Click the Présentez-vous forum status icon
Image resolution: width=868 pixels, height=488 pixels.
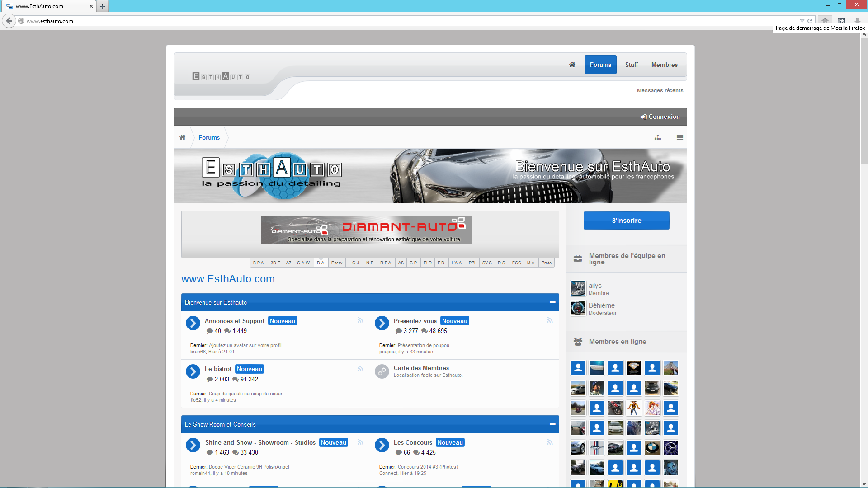[x=382, y=323]
